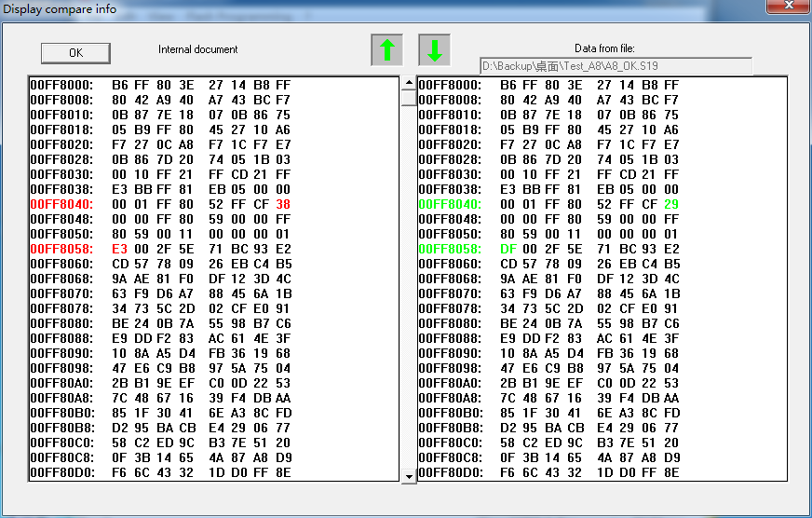Close the Display compare info dialog
Viewport: 812px width, 518px height.
[x=788, y=6]
